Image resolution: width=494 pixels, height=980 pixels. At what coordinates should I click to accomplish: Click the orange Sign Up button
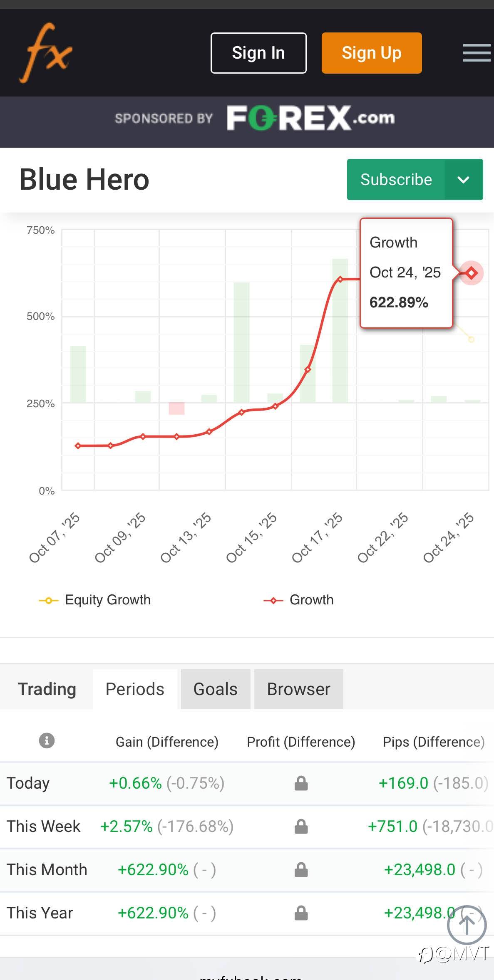[371, 53]
